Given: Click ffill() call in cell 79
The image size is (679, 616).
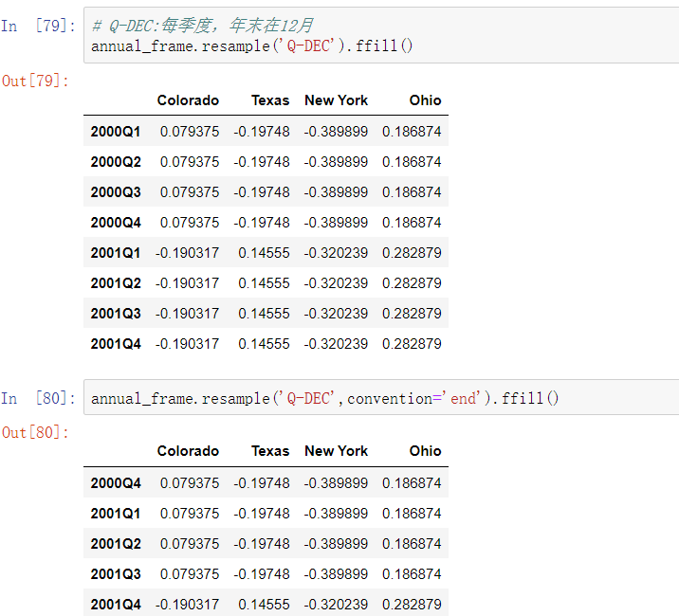Looking at the screenshot, I should point(384,45).
